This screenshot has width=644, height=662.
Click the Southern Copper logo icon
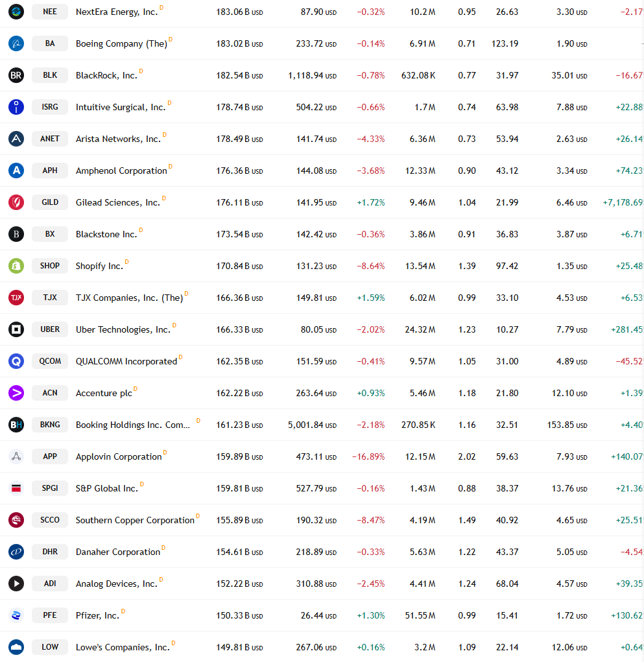tap(16, 520)
